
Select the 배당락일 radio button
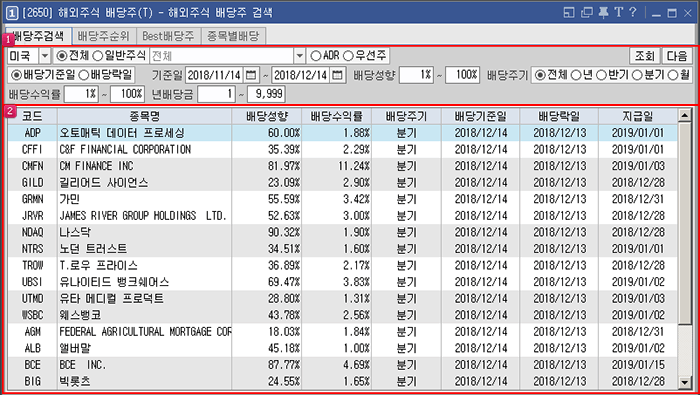click(83, 75)
